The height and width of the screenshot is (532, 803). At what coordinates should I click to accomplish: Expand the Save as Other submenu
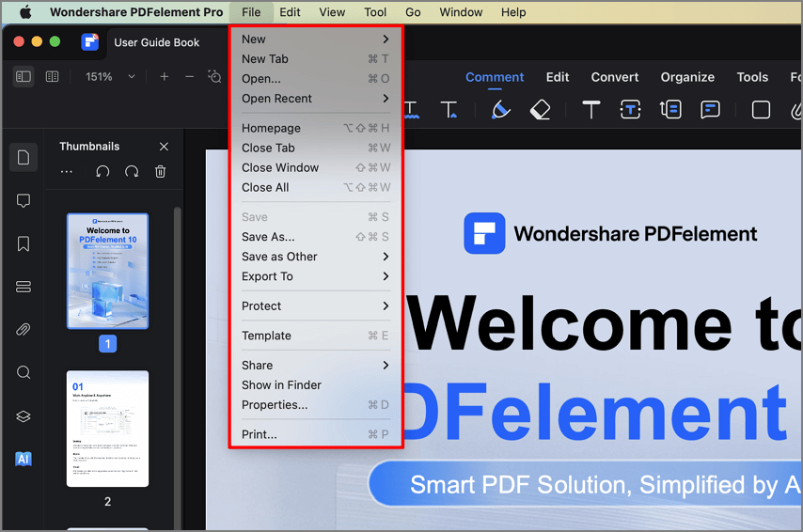(x=316, y=257)
